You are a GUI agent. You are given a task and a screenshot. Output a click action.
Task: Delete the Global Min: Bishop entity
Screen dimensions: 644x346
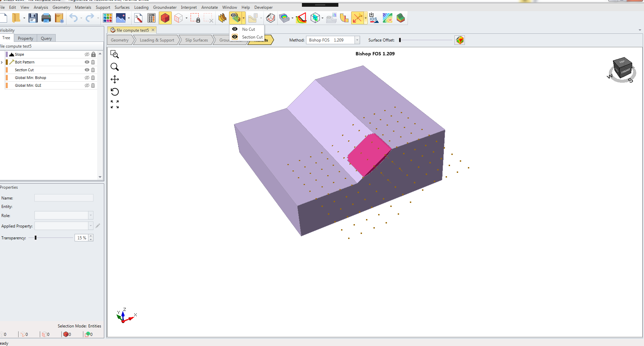coord(93,78)
